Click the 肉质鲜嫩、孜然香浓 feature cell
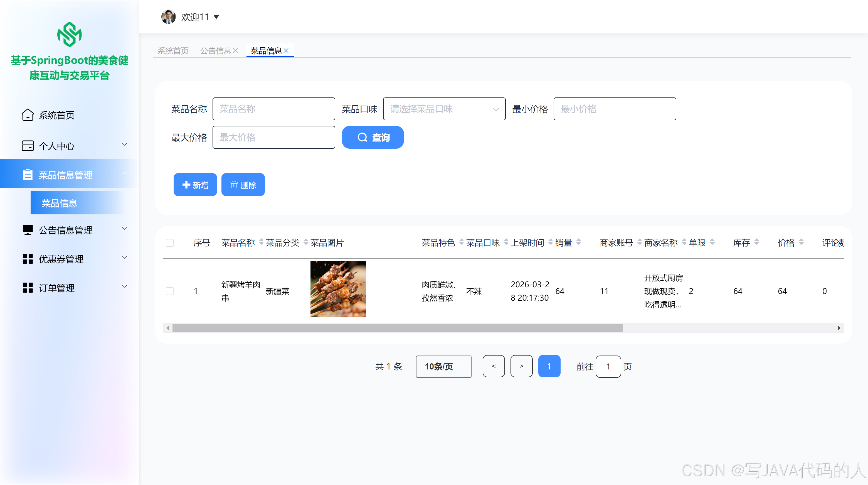 point(439,291)
